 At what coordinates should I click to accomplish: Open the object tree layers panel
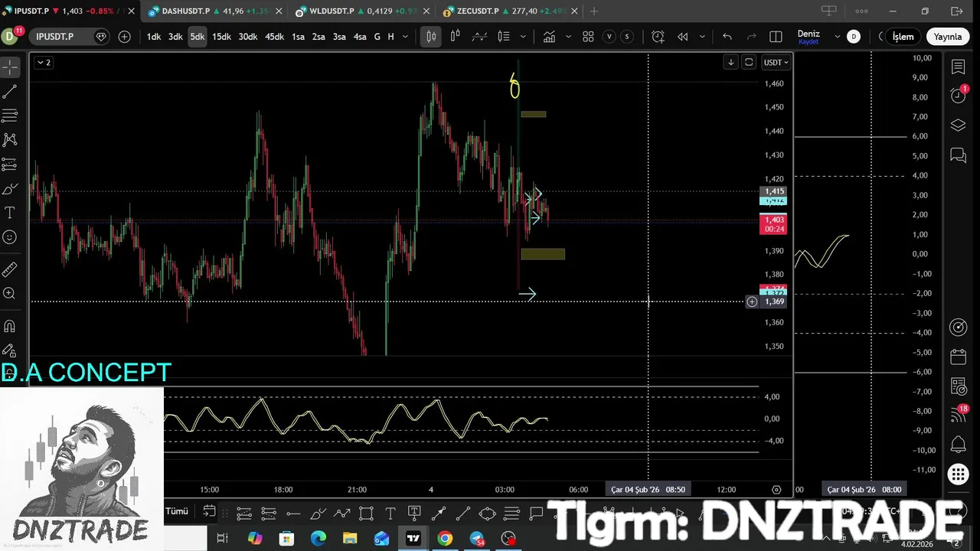click(958, 126)
